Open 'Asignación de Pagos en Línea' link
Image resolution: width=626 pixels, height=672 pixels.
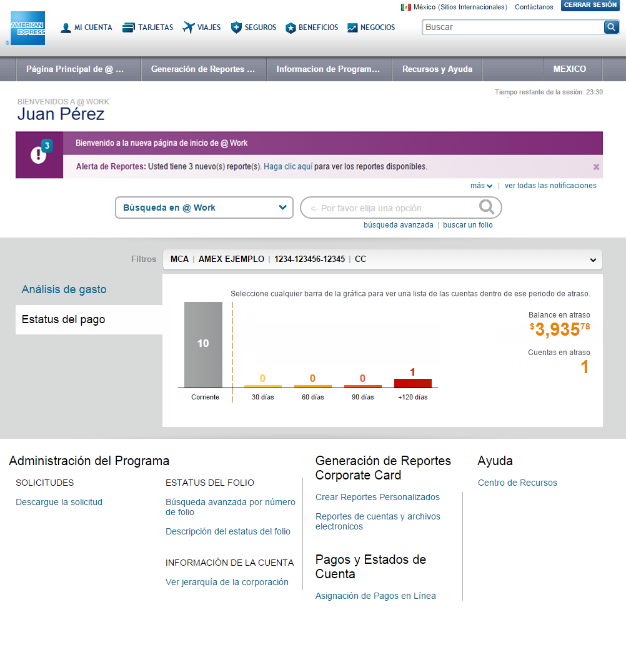[x=375, y=596]
